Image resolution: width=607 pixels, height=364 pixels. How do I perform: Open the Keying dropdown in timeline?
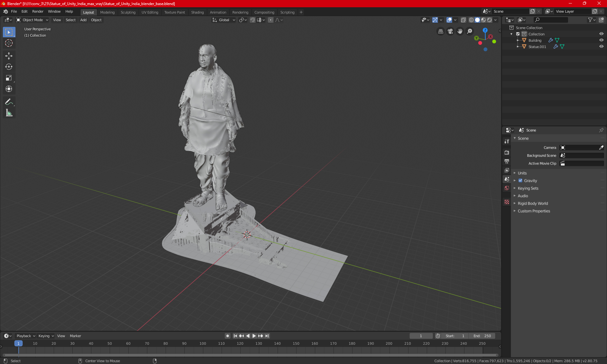46,336
